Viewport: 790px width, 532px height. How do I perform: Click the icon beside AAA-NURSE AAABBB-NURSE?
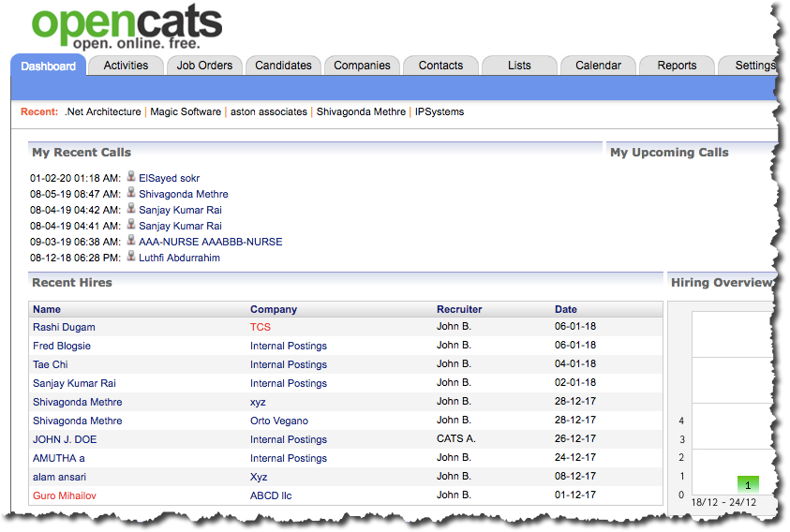point(131,241)
